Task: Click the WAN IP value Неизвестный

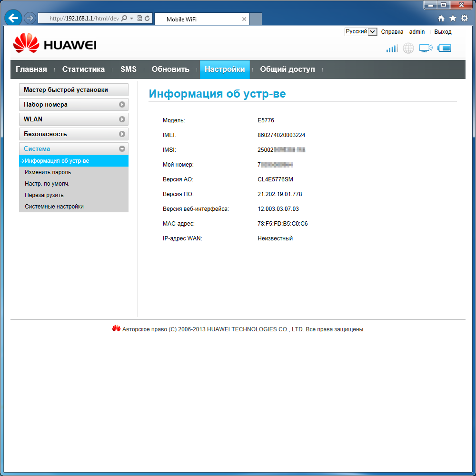Action: pos(275,238)
